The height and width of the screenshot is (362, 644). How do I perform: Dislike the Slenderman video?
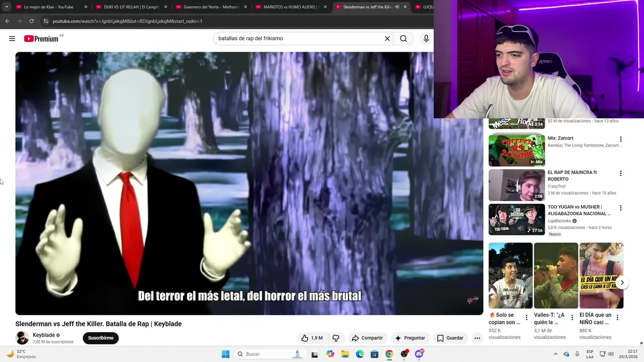click(336, 338)
